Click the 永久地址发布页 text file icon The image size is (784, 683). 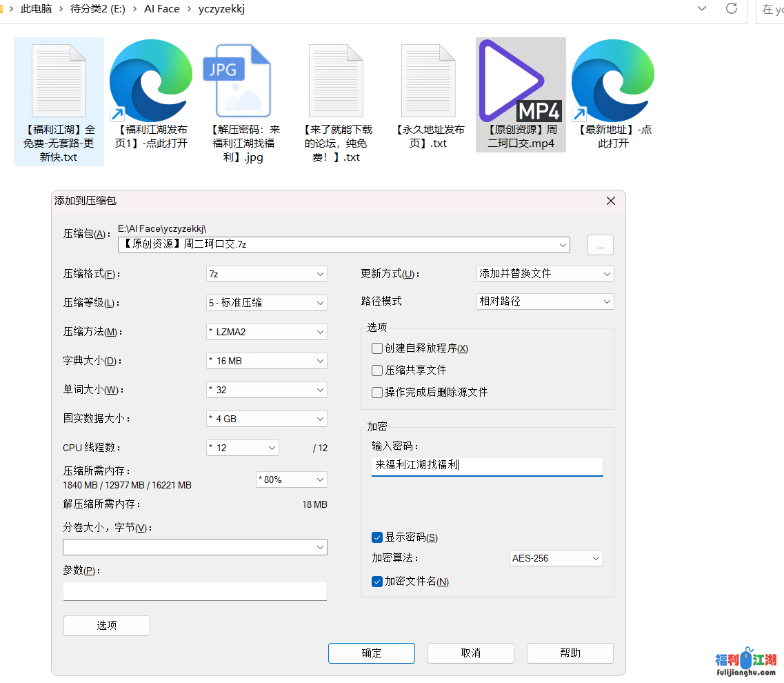coord(428,81)
